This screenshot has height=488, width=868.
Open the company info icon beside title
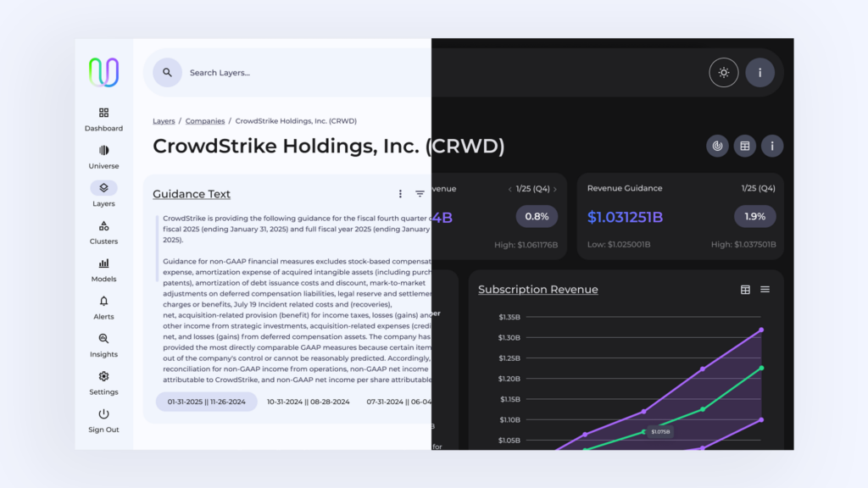tap(772, 146)
